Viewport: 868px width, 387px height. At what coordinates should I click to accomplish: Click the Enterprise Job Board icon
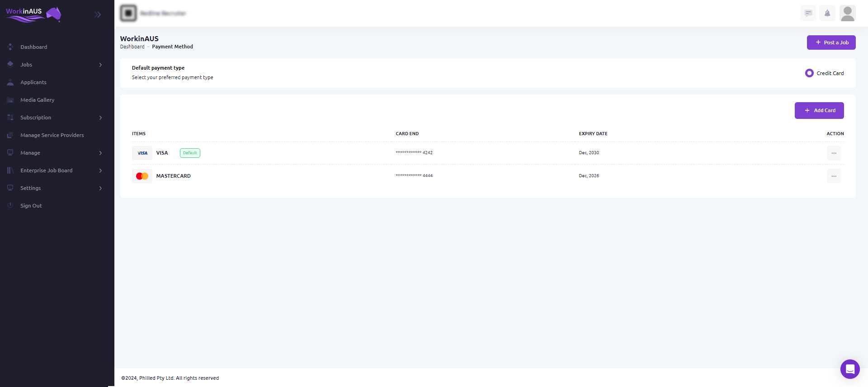[10, 170]
